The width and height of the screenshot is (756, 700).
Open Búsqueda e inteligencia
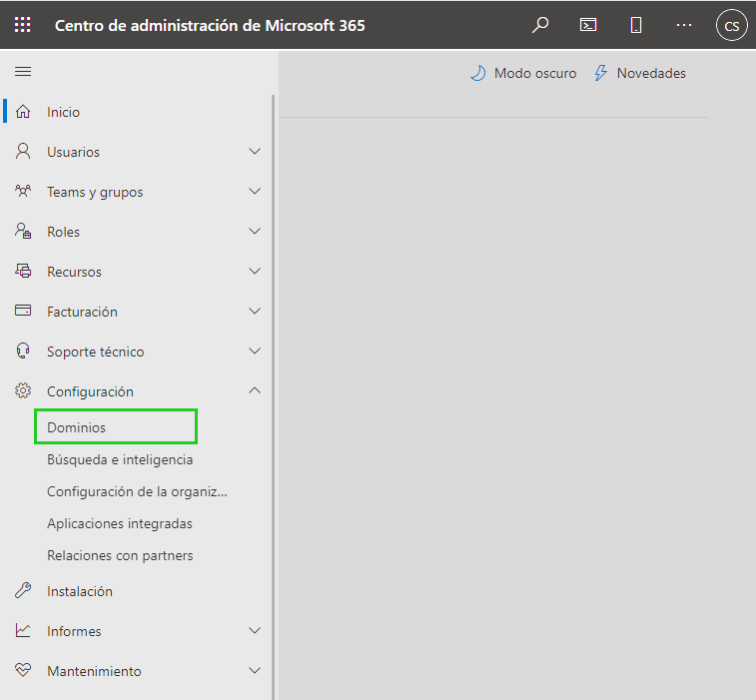point(120,460)
